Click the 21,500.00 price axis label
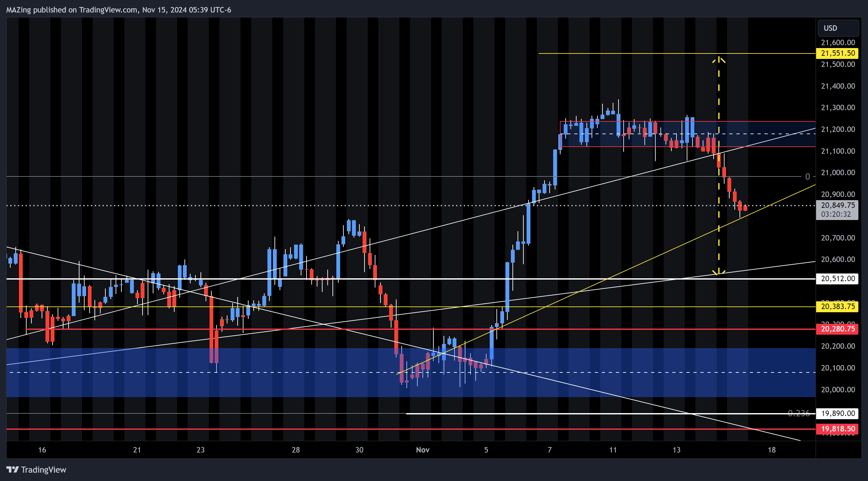 pyautogui.click(x=838, y=64)
